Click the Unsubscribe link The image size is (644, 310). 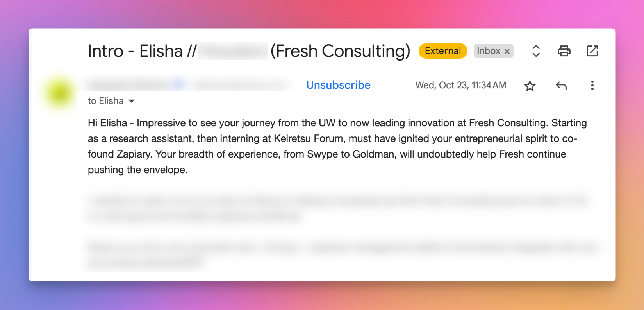(x=338, y=85)
